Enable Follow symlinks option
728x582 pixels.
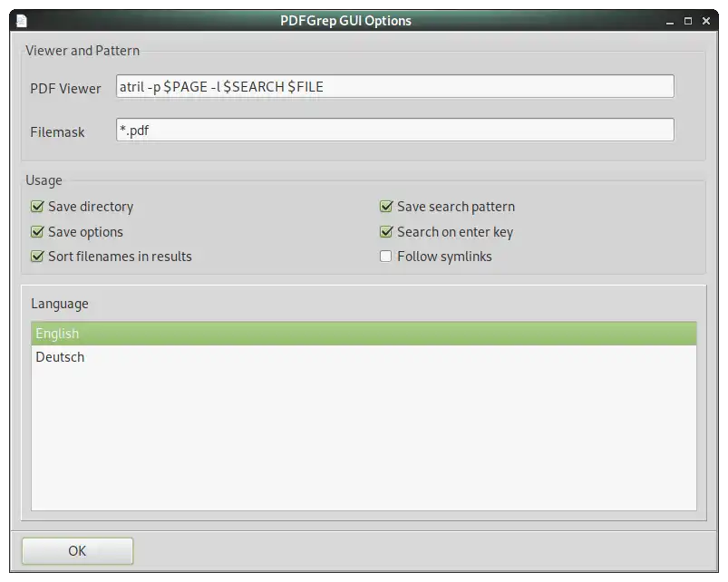pos(386,257)
